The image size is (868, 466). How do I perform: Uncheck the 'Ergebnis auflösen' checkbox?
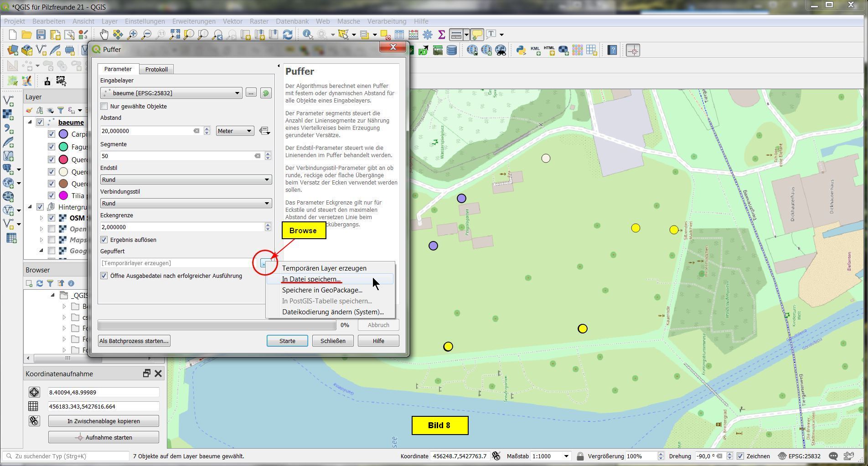point(104,240)
